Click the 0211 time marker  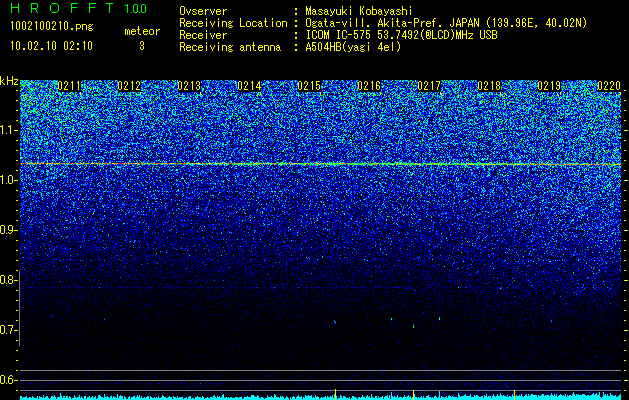click(69, 86)
